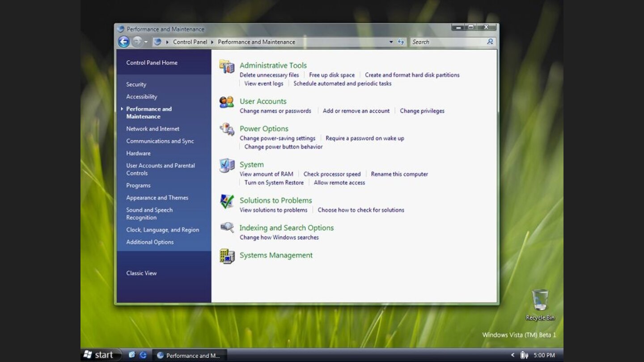
Task: Open the address bar history dropdown
Action: coord(391,42)
